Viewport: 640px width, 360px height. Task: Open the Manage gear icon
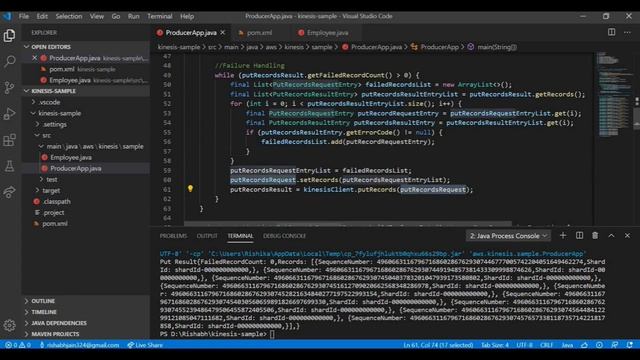[x=9, y=325]
